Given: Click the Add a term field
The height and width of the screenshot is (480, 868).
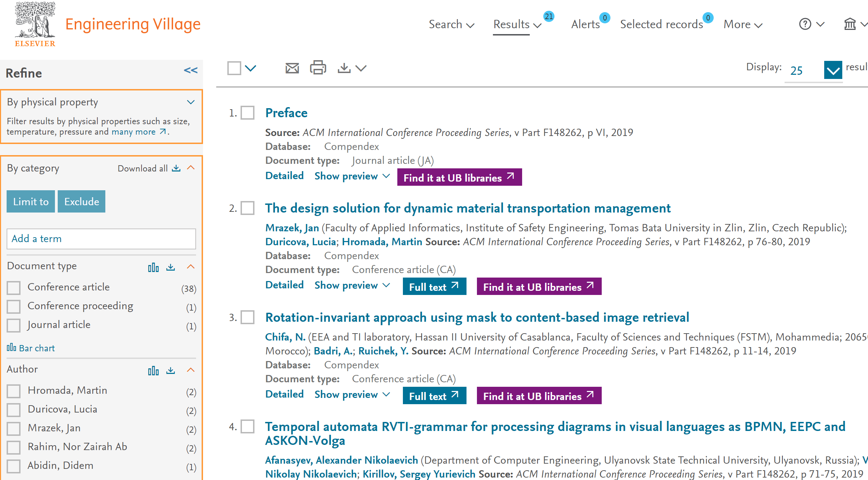Looking at the screenshot, I should [101, 239].
